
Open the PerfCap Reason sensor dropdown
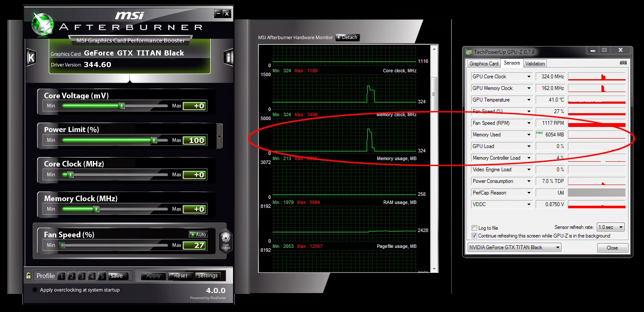click(x=529, y=193)
